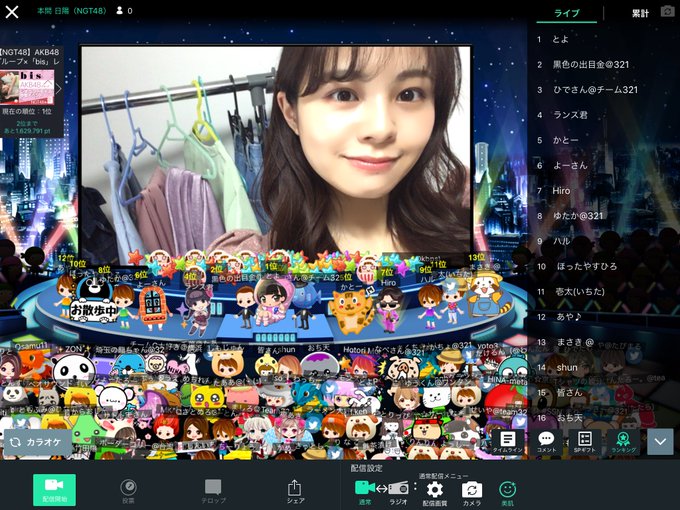This screenshot has height=510, width=680.
Task: Tap the panda face avatar in audience
Action: pyautogui.click(x=74, y=370)
